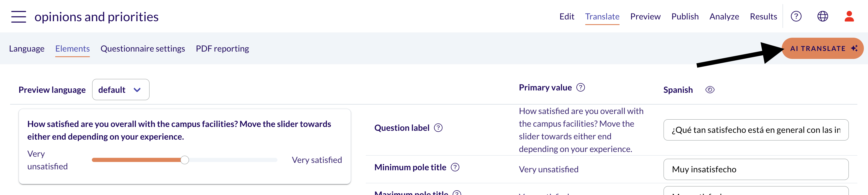Open the PDF reporting tab
The height and width of the screenshot is (195, 868).
coord(222,48)
